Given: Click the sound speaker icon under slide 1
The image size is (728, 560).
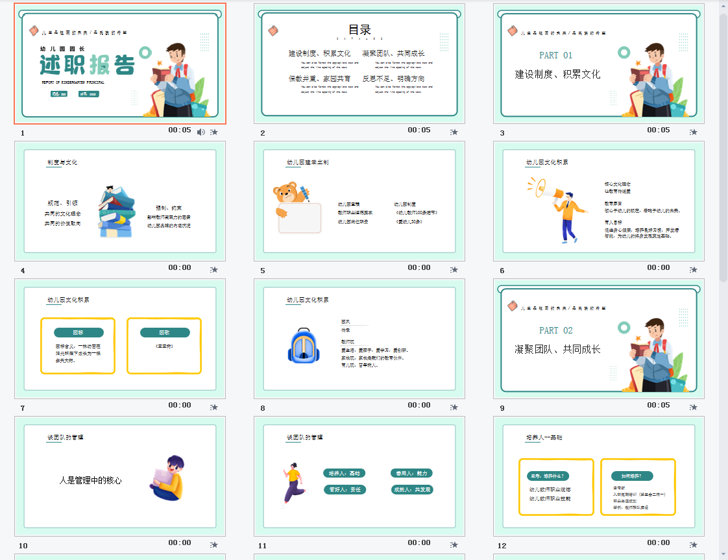Looking at the screenshot, I should pos(200,132).
